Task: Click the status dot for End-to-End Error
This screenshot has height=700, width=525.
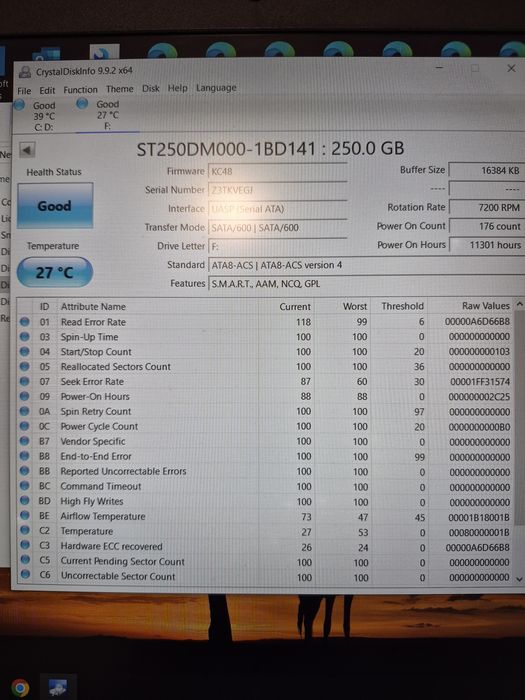Action: (x=25, y=456)
